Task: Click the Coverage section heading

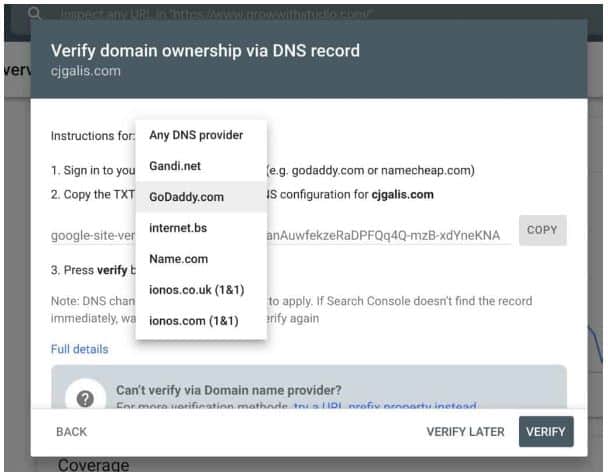Action: click(93, 464)
